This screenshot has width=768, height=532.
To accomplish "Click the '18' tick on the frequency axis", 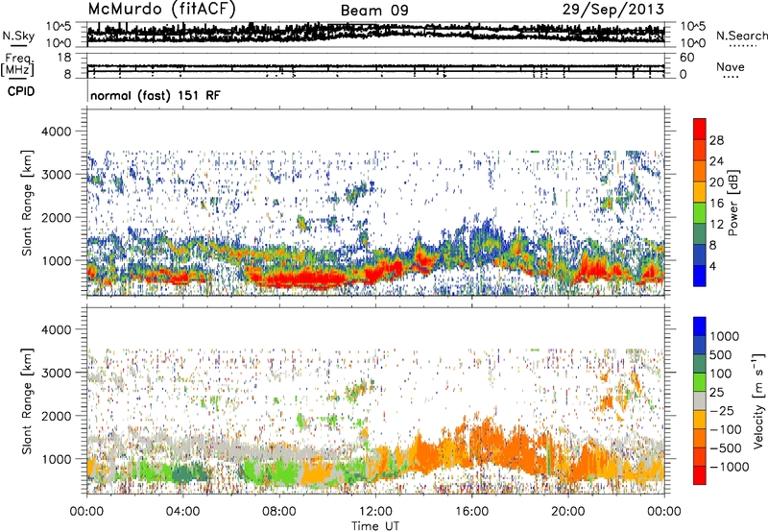I will [63, 58].
